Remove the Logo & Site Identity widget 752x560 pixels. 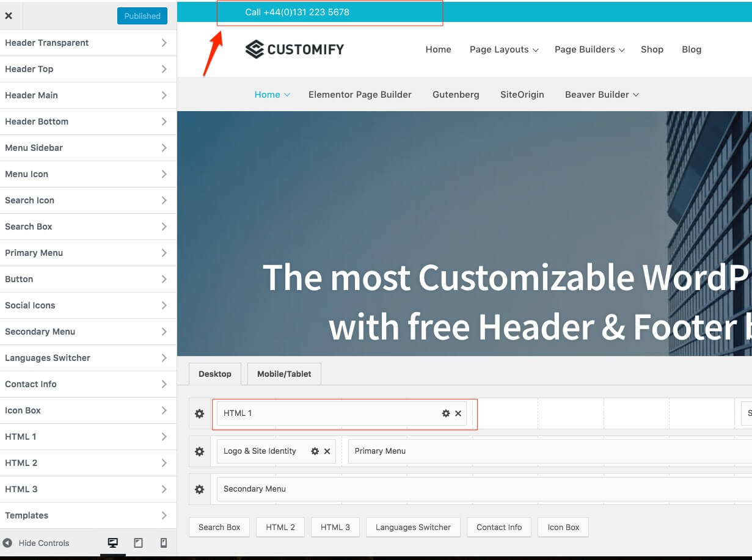click(x=326, y=451)
